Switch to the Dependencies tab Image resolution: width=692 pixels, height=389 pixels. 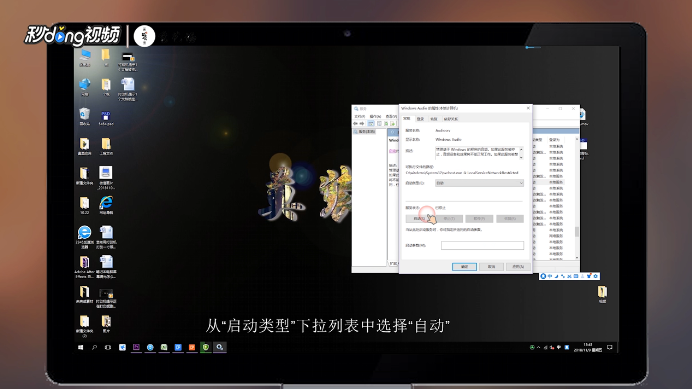click(451, 119)
